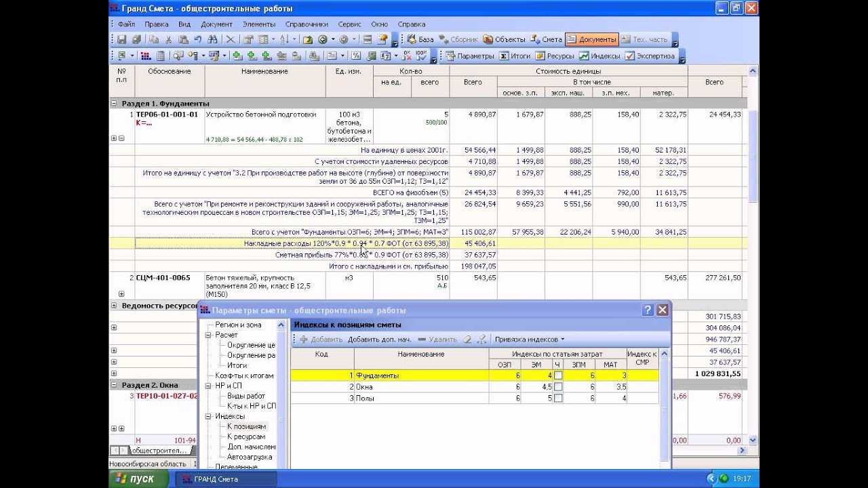Open Итоги from the toolbar
868x488 pixels.
click(515, 56)
